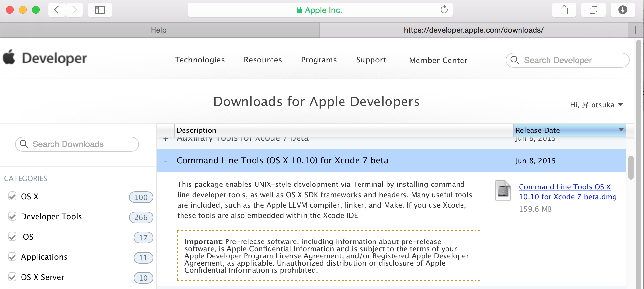
Task: Click the 17 count badge for iOS
Action: click(x=143, y=238)
